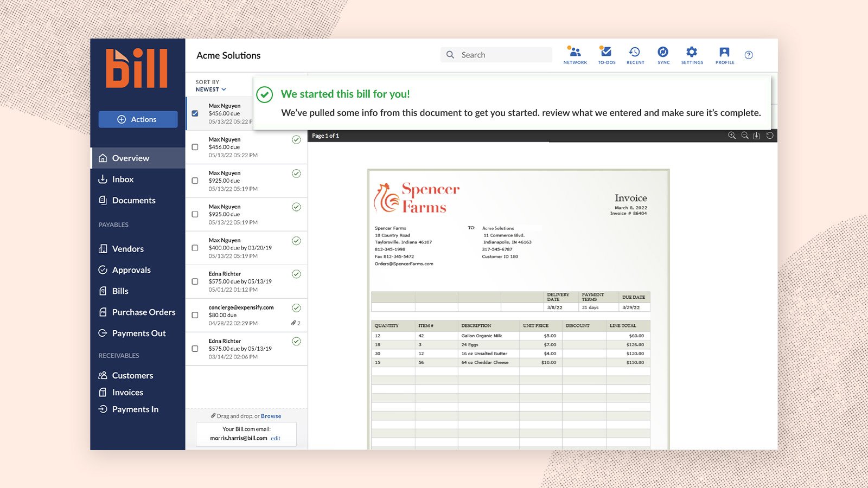Open your Profile
Image resolution: width=868 pixels, height=488 pixels.
[724, 54]
